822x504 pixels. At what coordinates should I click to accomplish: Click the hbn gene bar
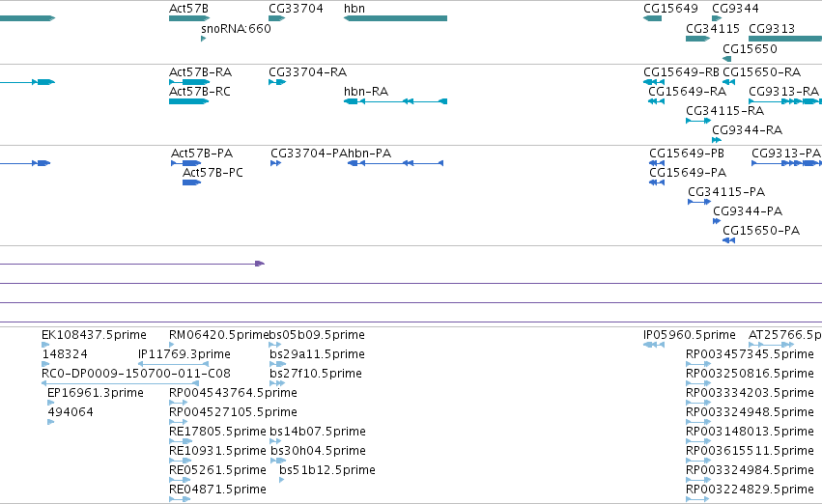point(395,18)
